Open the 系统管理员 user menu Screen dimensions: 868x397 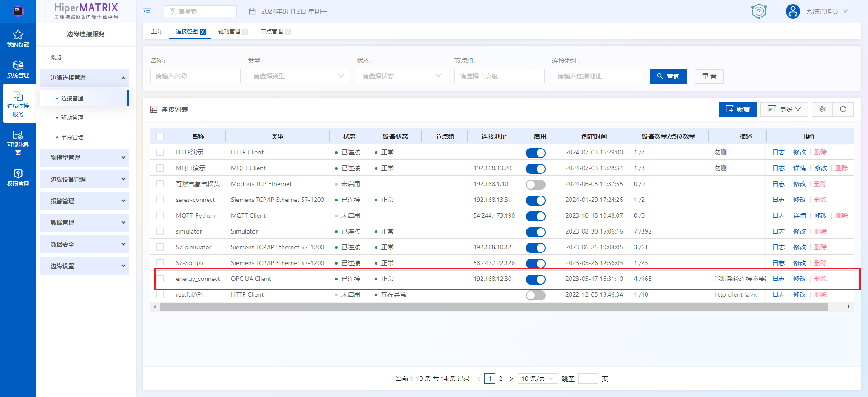coord(827,11)
